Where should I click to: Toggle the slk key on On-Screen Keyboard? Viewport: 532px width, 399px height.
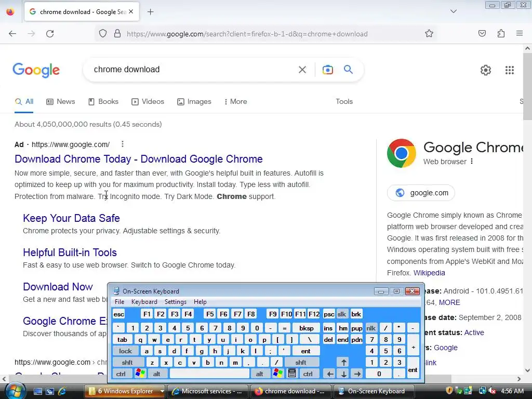pos(342,314)
